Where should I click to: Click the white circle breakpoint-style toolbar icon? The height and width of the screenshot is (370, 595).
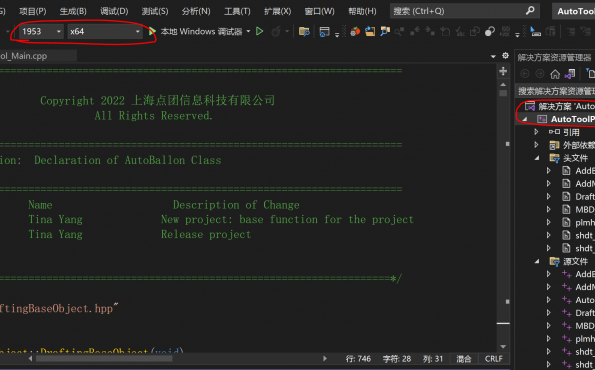pos(490,31)
